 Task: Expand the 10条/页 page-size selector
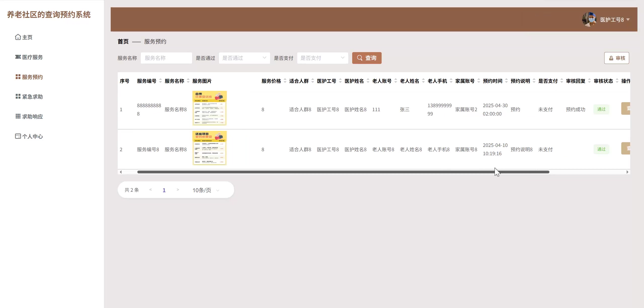pos(205,190)
